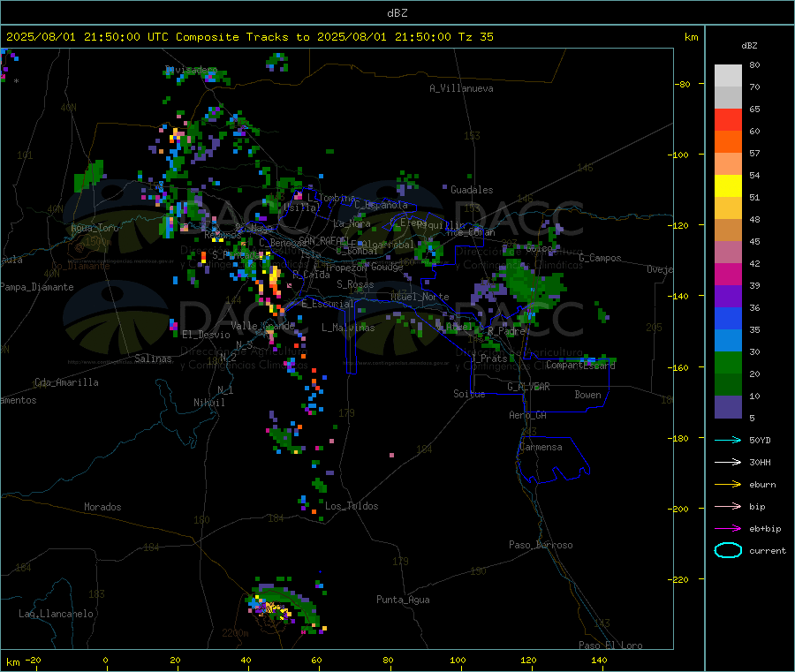Click the Carmensa location label
Image resolution: width=795 pixels, height=672 pixels.
[541, 447]
